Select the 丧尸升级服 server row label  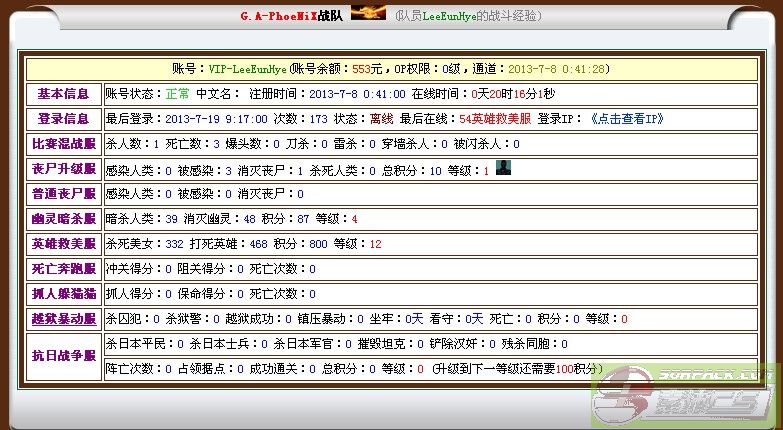point(63,169)
